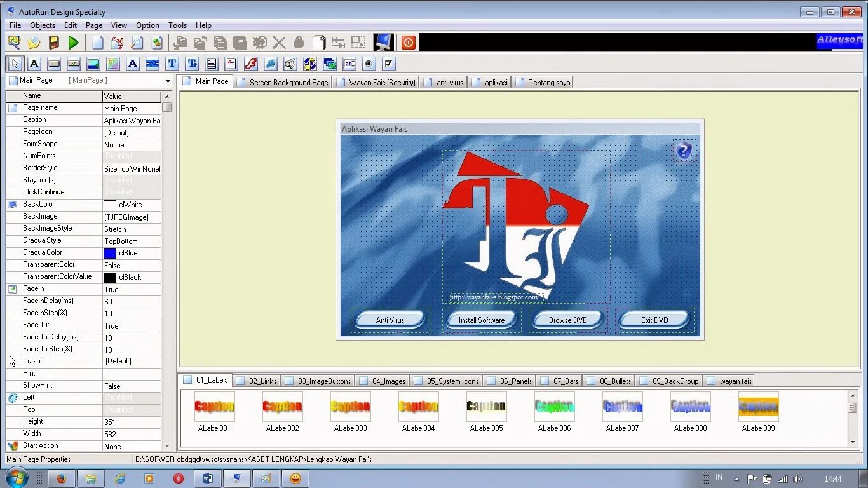This screenshot has width=868, height=488.
Task: Click the New Project toolbar icon
Action: coord(14,43)
